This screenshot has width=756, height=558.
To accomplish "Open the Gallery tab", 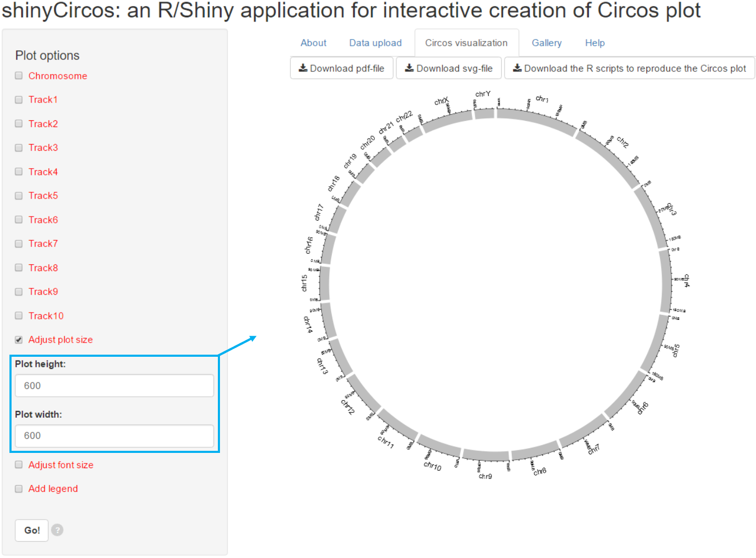I will point(547,43).
